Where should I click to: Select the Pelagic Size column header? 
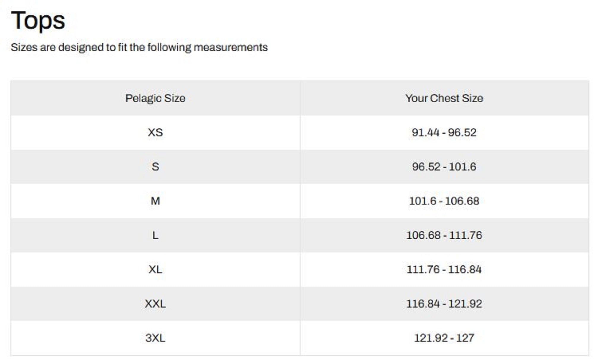coord(155,98)
